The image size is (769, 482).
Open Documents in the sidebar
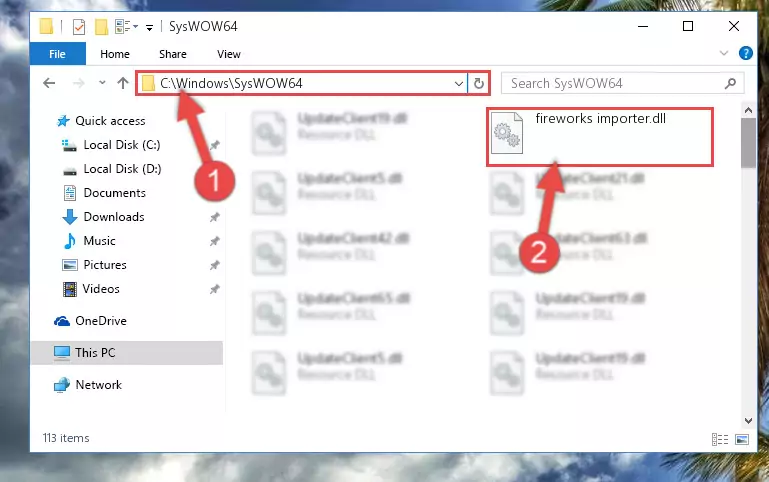[x=114, y=193]
